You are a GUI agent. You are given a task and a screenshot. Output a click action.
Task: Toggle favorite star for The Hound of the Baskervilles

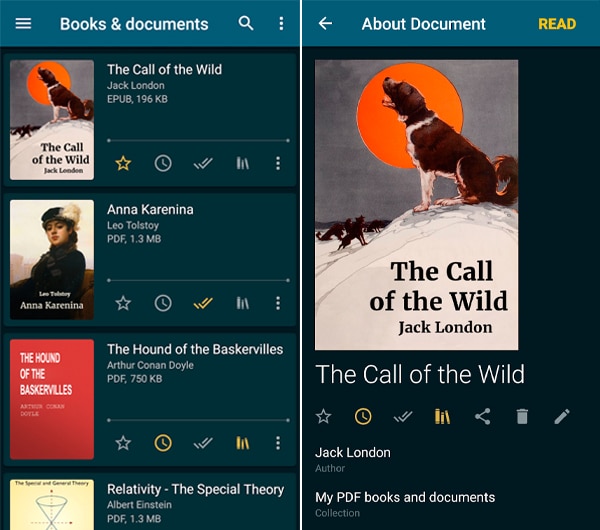pyautogui.click(x=123, y=443)
